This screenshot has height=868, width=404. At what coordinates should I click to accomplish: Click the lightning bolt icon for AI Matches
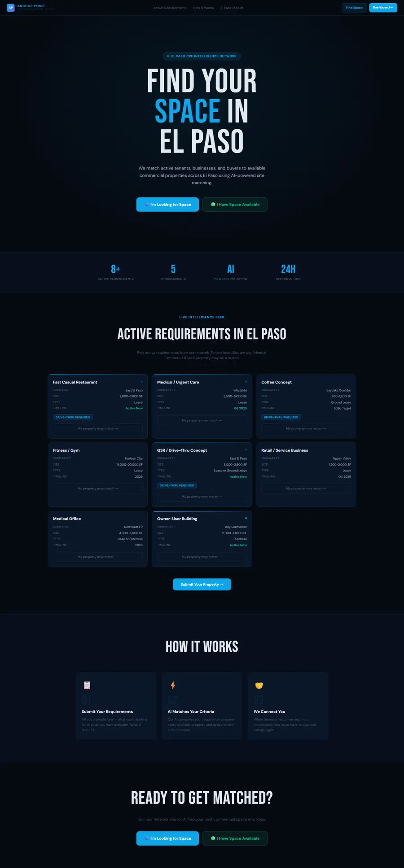point(173,685)
